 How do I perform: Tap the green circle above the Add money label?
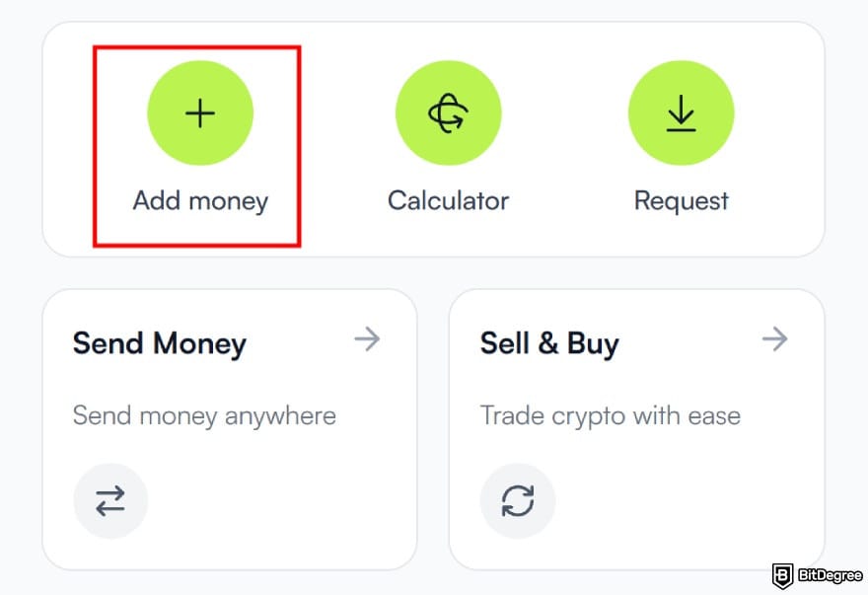pos(200,112)
